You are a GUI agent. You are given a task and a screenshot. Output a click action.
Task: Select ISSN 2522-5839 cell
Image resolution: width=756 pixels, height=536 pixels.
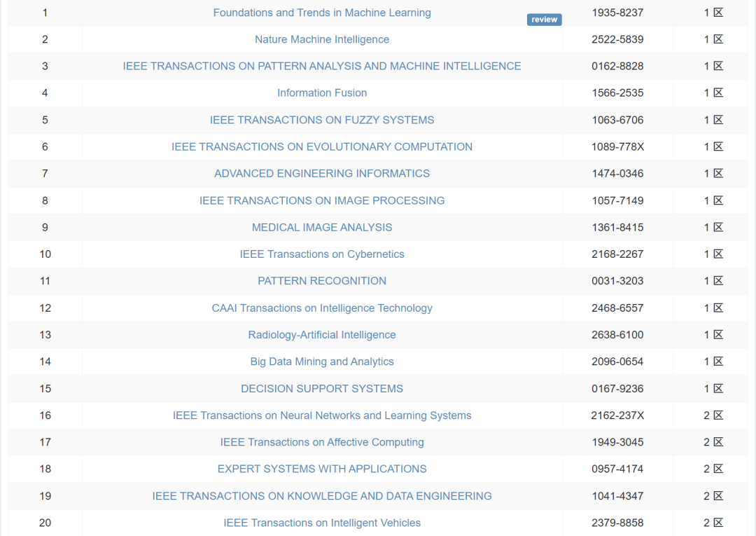617,39
